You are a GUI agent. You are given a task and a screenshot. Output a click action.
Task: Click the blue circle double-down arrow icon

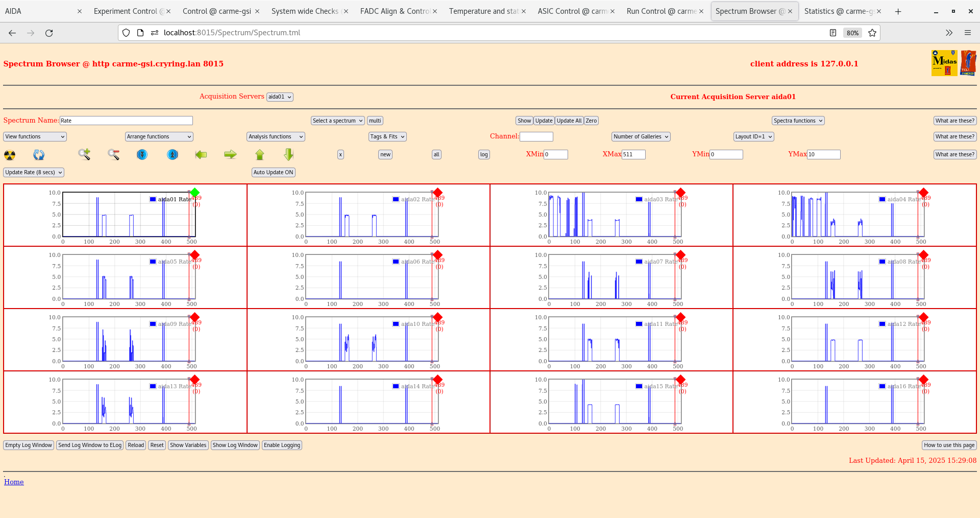pos(142,154)
